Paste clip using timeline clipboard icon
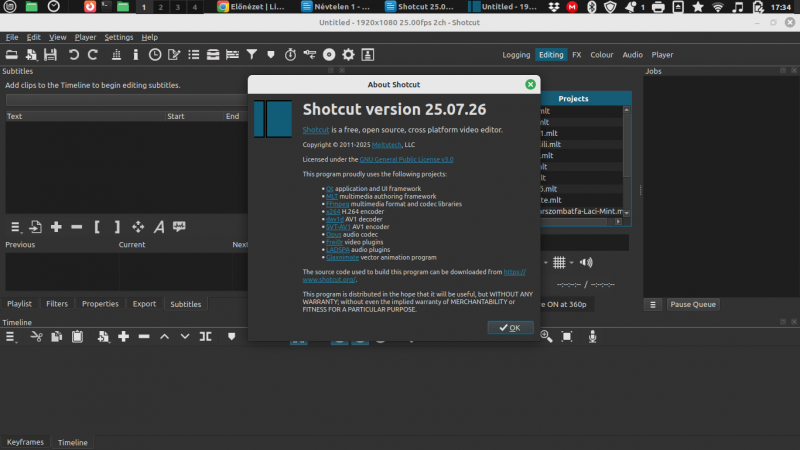This screenshot has width=800, height=450. 77,337
